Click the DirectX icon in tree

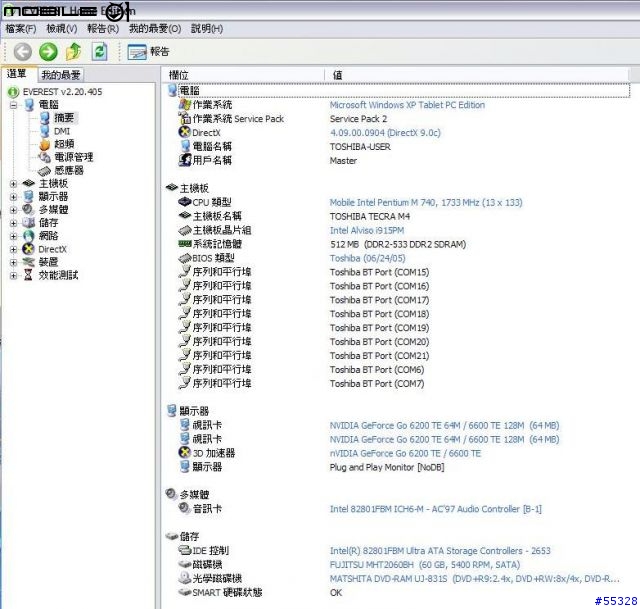pyautogui.click(x=29, y=249)
